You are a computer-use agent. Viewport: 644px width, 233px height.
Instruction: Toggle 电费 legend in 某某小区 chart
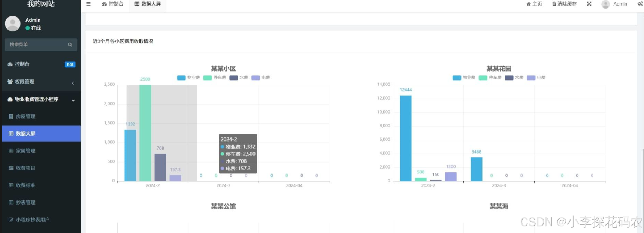261,78
